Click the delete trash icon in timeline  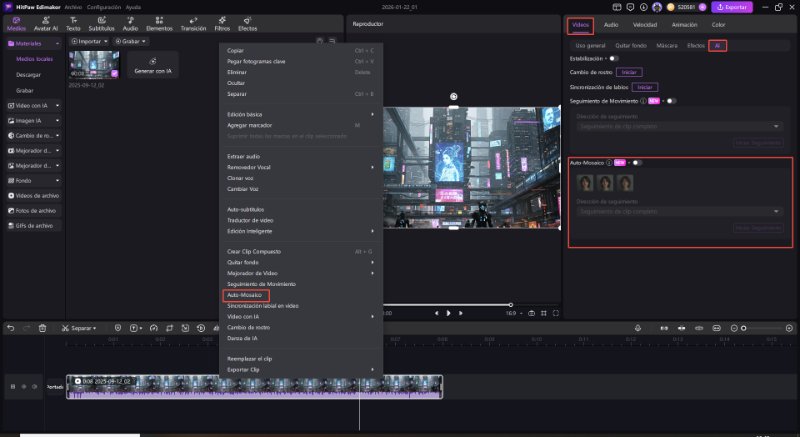coord(42,327)
